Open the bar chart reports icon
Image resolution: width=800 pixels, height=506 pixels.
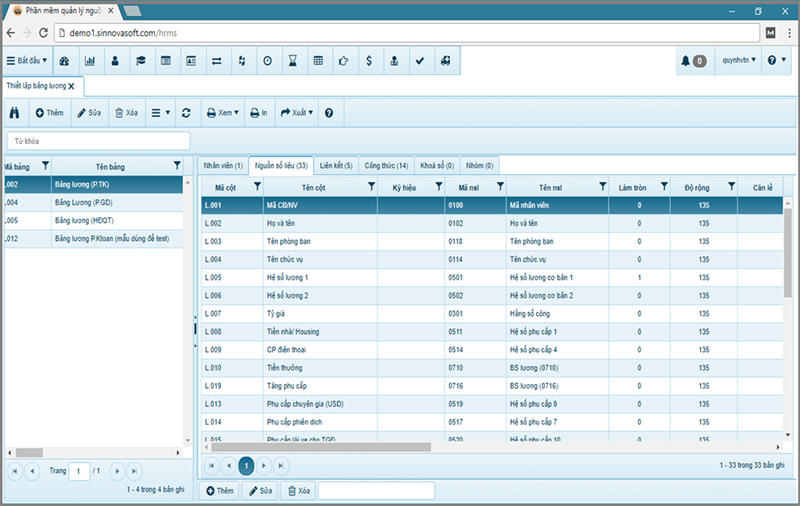[x=90, y=61]
